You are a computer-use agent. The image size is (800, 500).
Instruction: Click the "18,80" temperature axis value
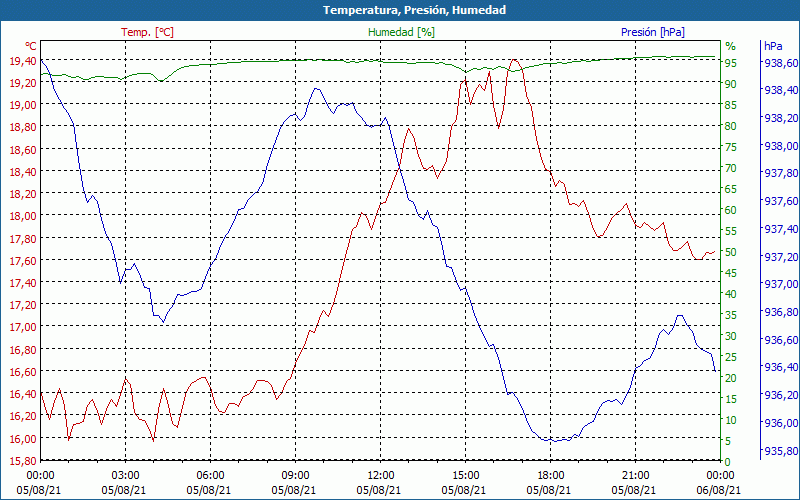22,127
